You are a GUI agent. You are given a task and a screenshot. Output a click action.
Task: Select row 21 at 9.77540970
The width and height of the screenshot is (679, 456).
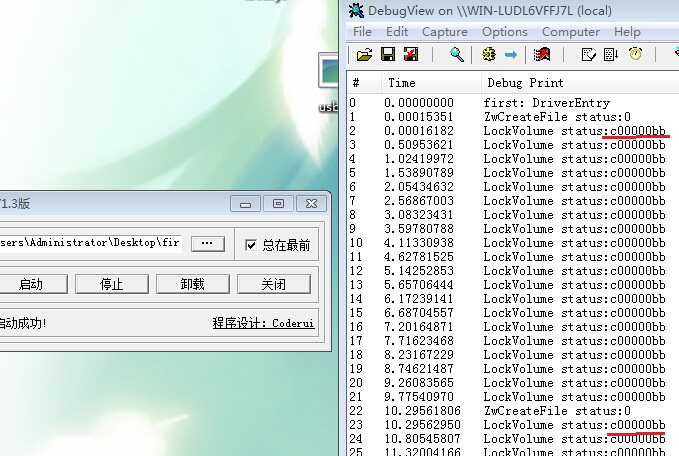click(x=513, y=397)
